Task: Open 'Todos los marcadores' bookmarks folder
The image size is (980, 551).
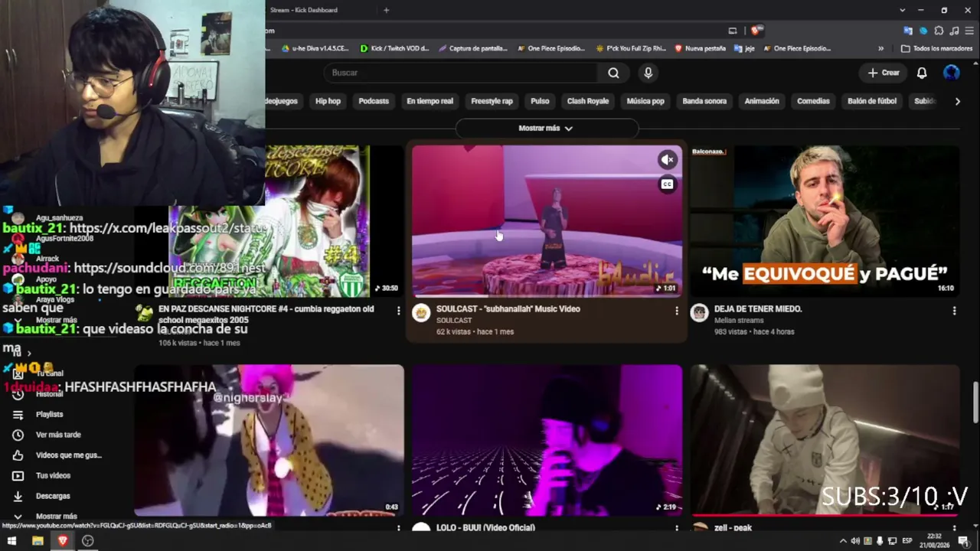Action: [937, 48]
